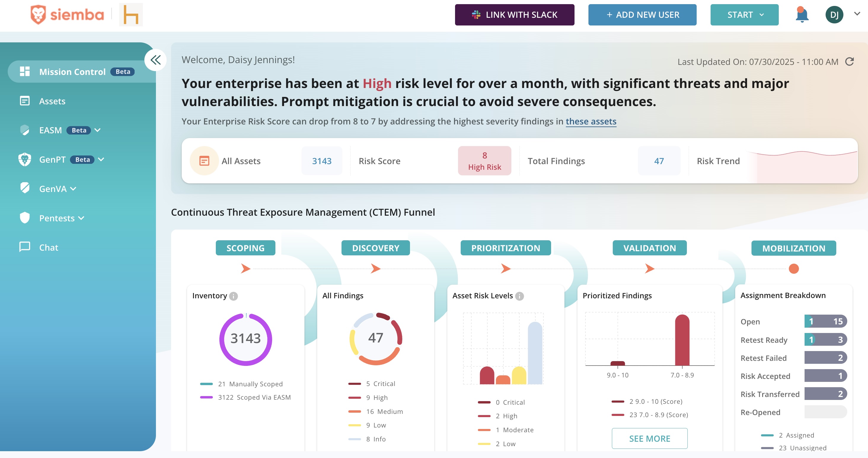The height and width of the screenshot is (458, 868).
Task: Expand the GenPT submenu
Action: pos(101,160)
